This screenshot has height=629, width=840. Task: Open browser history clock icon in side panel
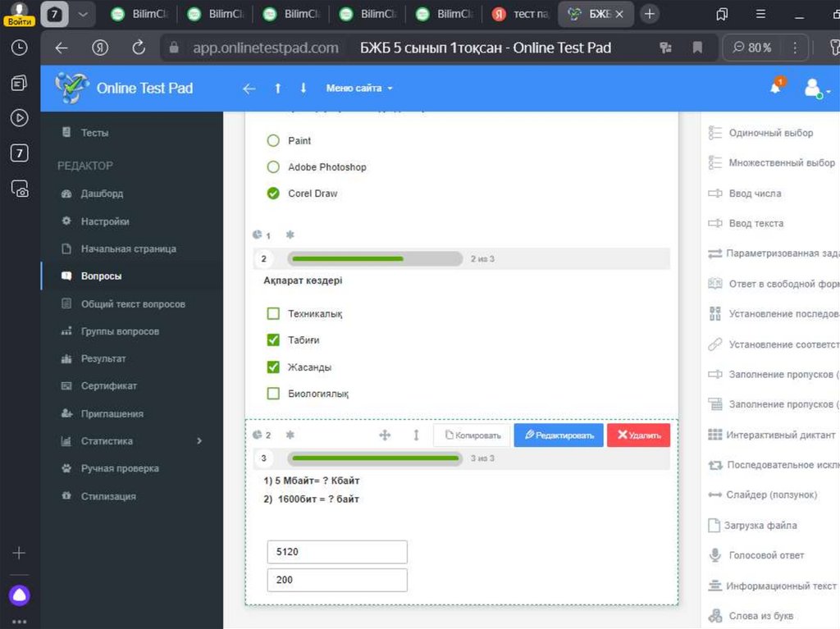(20, 48)
